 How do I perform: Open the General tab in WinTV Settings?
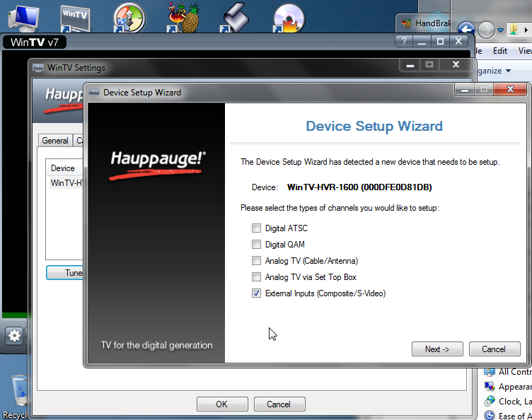click(55, 140)
